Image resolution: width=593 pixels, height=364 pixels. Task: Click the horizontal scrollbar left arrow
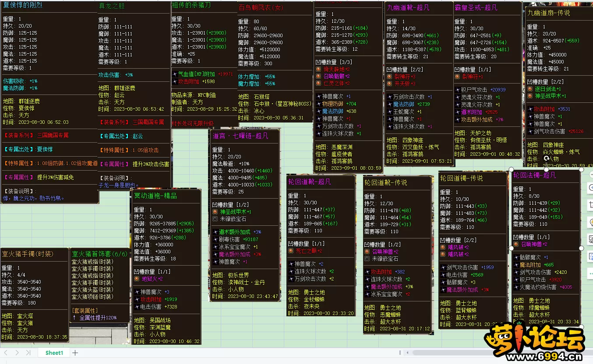click(x=406, y=353)
